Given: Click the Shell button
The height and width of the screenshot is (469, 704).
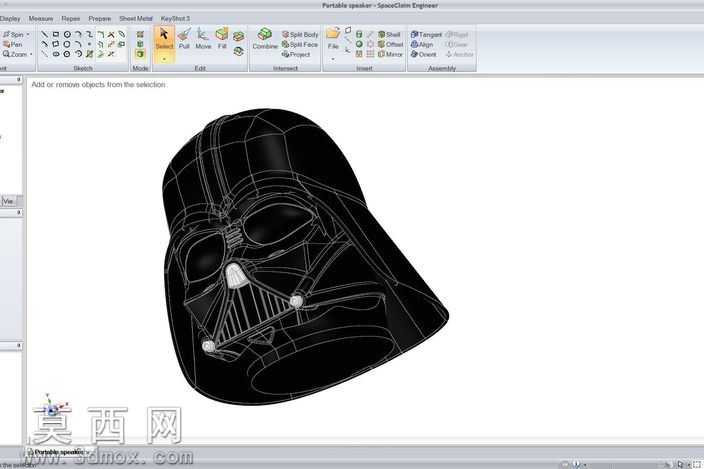Looking at the screenshot, I should [x=389, y=34].
